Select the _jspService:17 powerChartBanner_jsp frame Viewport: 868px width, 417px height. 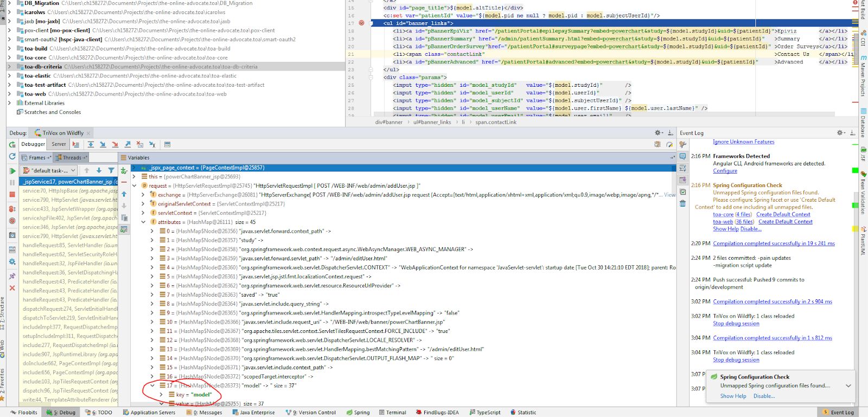point(69,182)
